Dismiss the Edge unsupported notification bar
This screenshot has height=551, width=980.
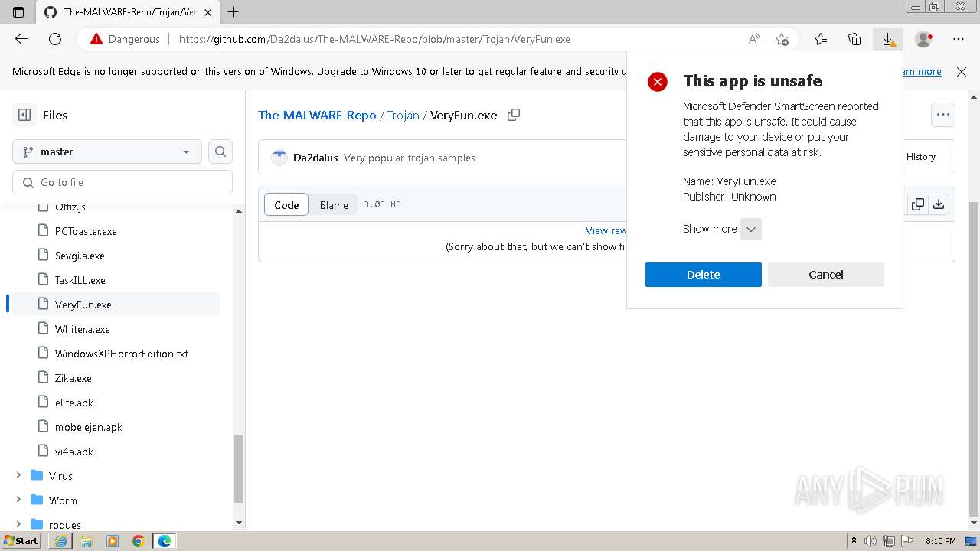(962, 71)
